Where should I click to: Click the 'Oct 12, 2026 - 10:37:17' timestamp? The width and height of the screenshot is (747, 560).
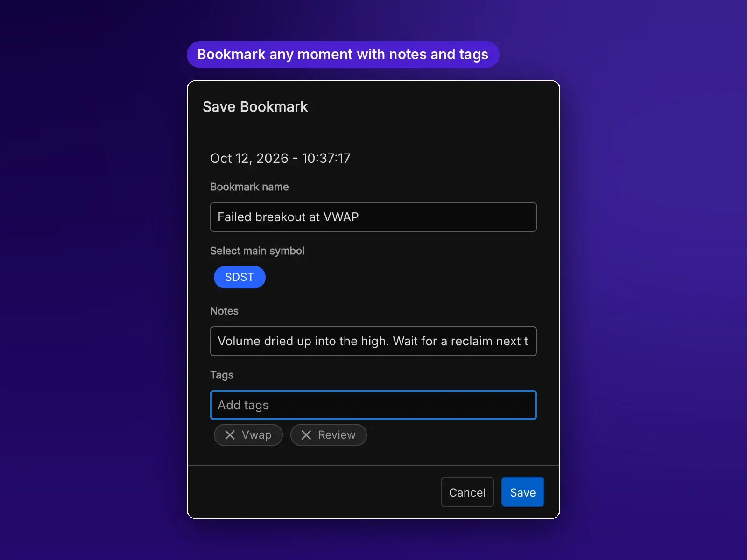pyautogui.click(x=280, y=158)
